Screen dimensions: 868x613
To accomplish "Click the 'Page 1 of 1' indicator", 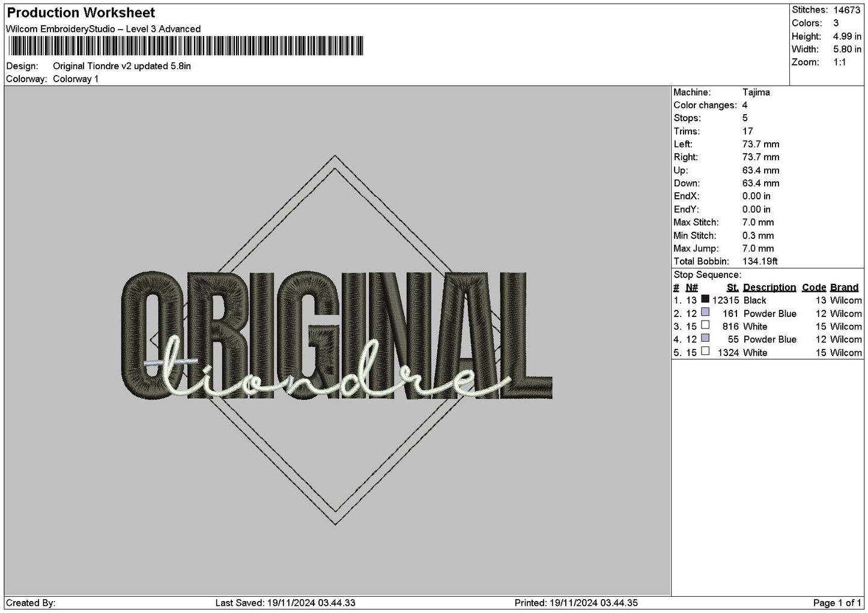I will click(x=837, y=603).
